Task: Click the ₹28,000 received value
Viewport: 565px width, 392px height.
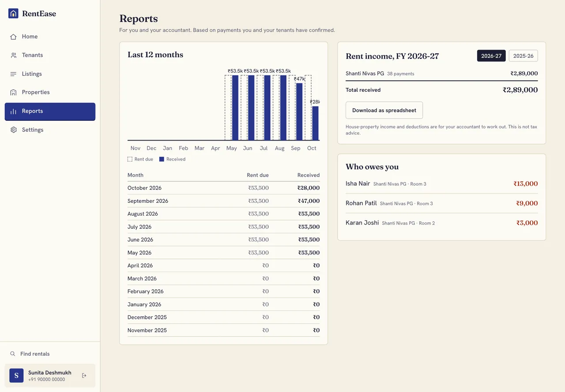Action: click(309, 188)
